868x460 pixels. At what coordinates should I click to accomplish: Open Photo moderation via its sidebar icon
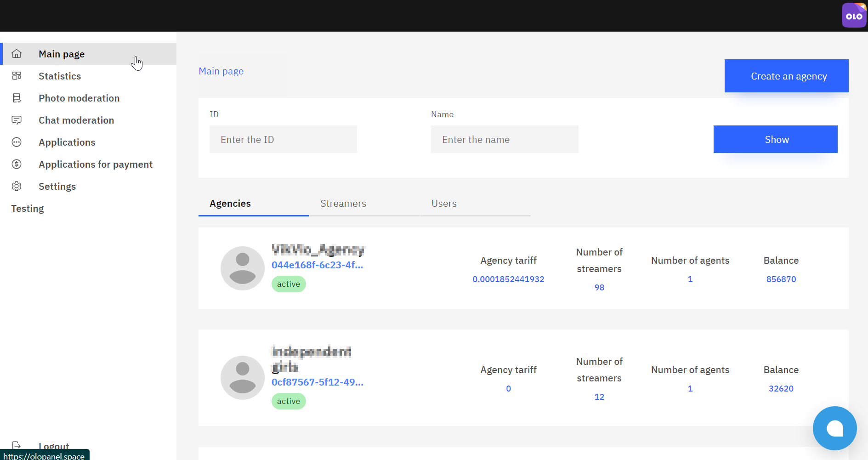pos(17,98)
